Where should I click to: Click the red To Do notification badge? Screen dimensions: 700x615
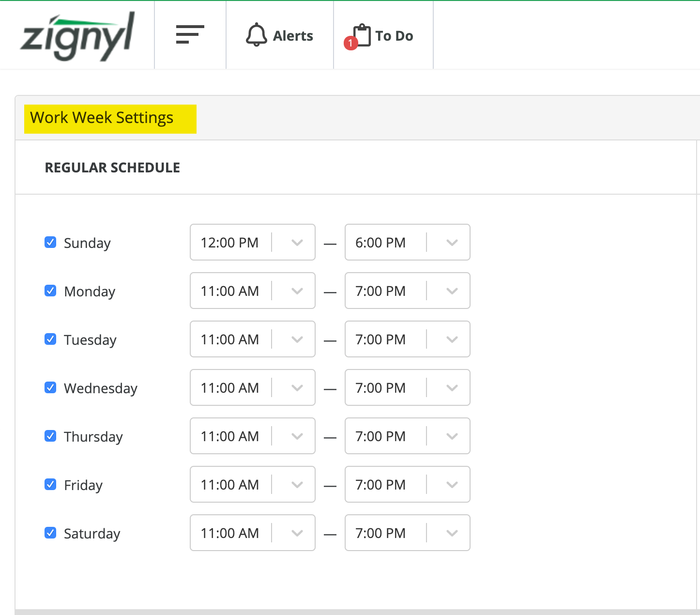click(350, 43)
